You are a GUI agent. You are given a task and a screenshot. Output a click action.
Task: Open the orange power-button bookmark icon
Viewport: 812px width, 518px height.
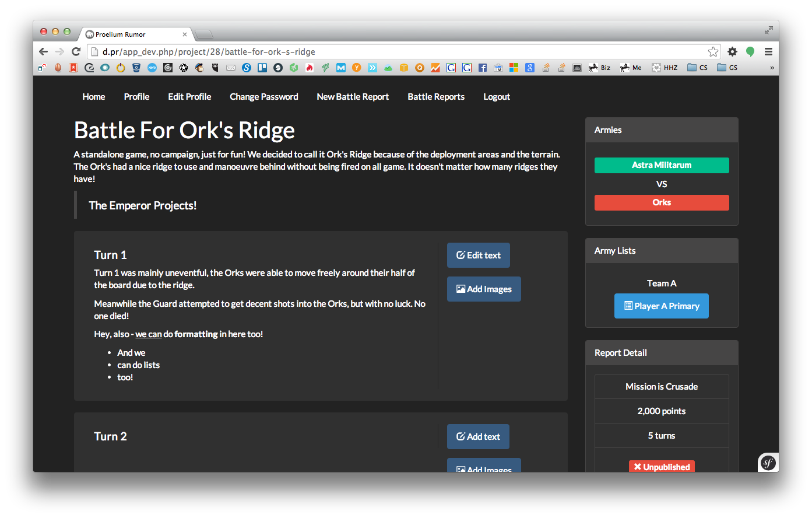(121, 68)
